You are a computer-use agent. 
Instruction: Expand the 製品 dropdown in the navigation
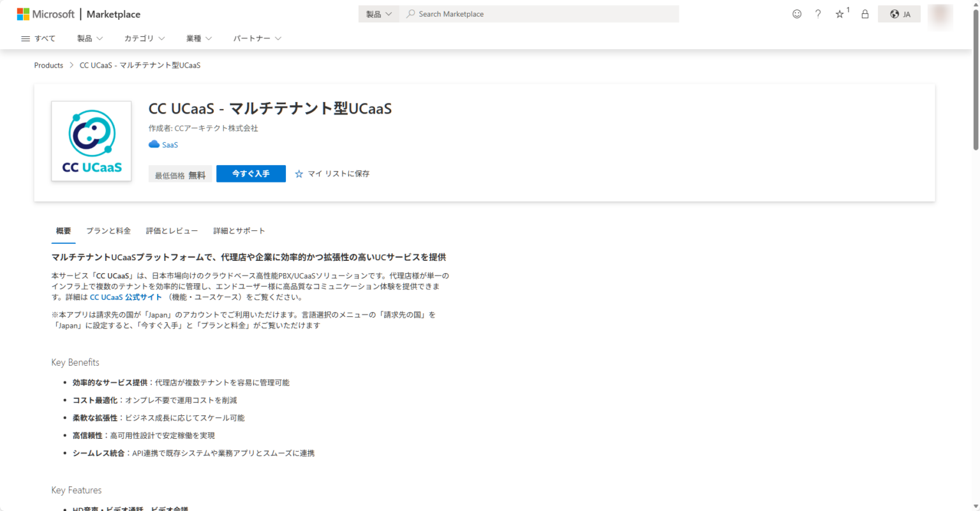click(89, 38)
